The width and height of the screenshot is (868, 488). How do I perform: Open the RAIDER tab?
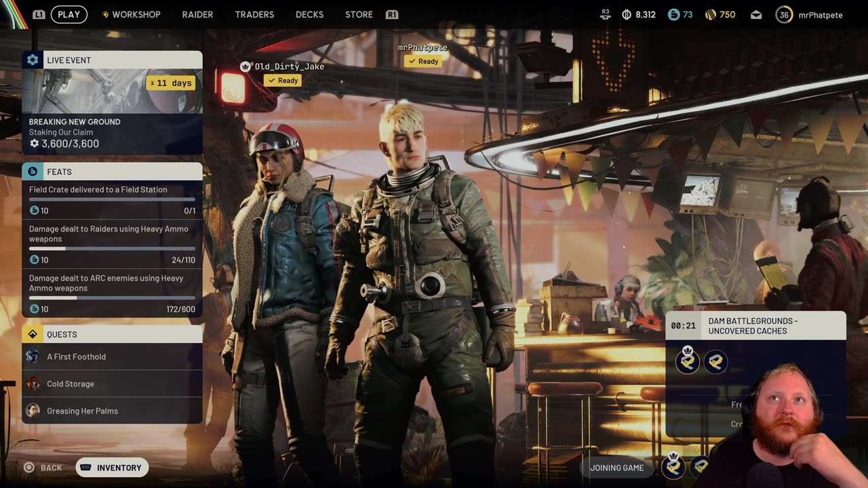[x=197, y=14]
